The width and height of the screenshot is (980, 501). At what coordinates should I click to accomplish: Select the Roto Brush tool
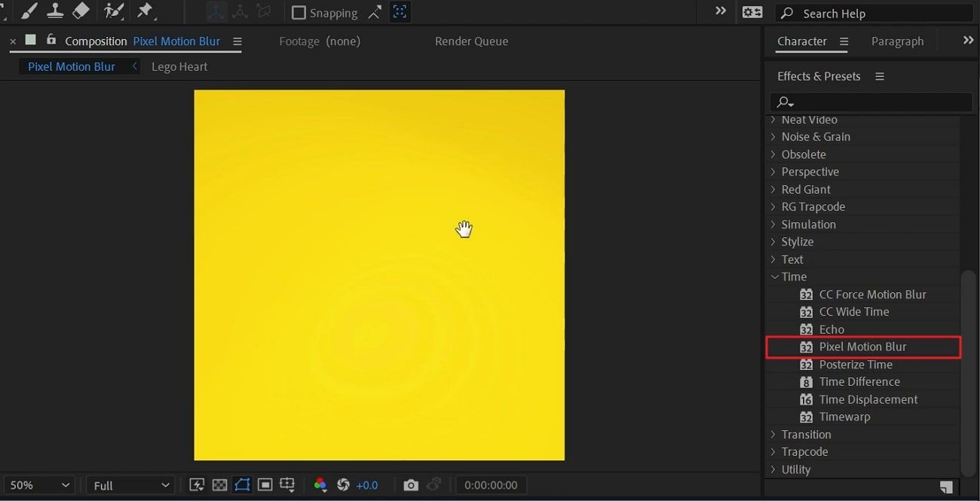click(x=114, y=11)
